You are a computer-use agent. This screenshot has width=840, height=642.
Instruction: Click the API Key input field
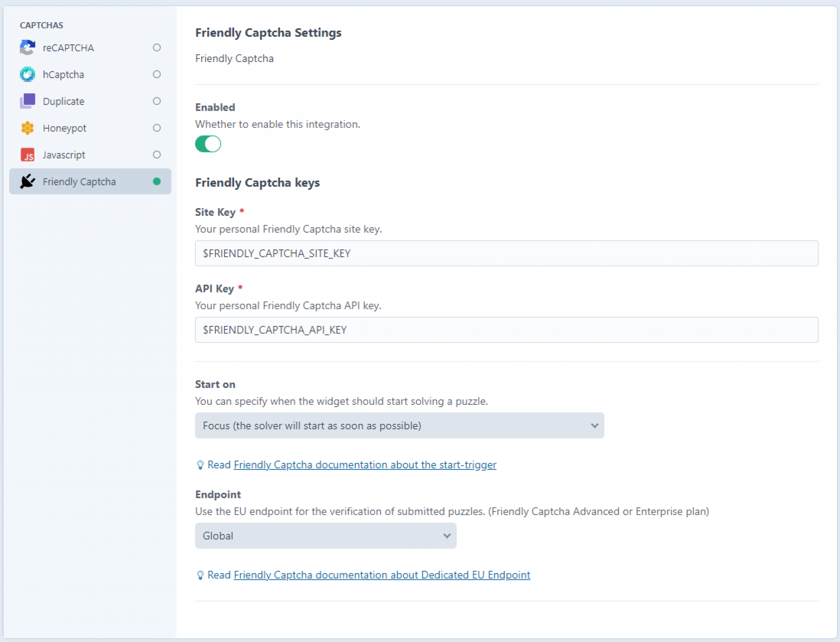coord(507,330)
